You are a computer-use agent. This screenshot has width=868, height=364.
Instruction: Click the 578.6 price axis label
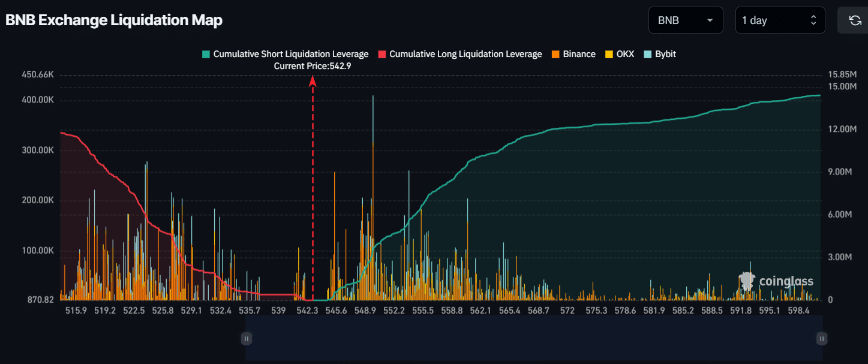tap(625, 311)
